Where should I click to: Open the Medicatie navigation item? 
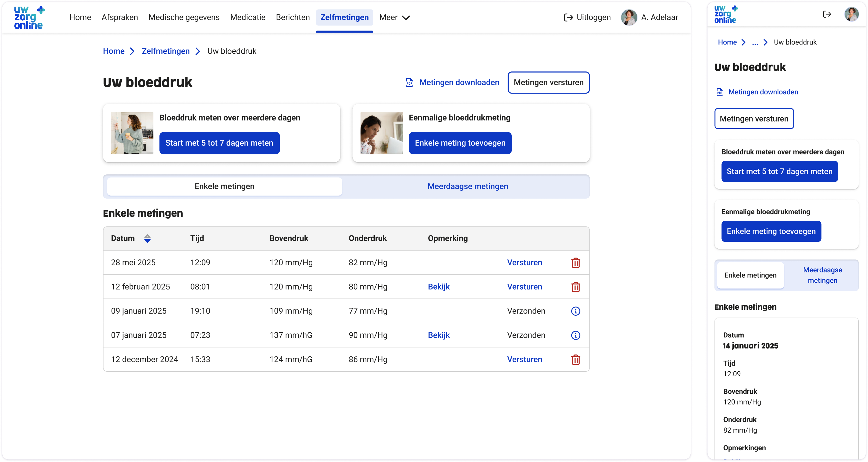point(248,18)
